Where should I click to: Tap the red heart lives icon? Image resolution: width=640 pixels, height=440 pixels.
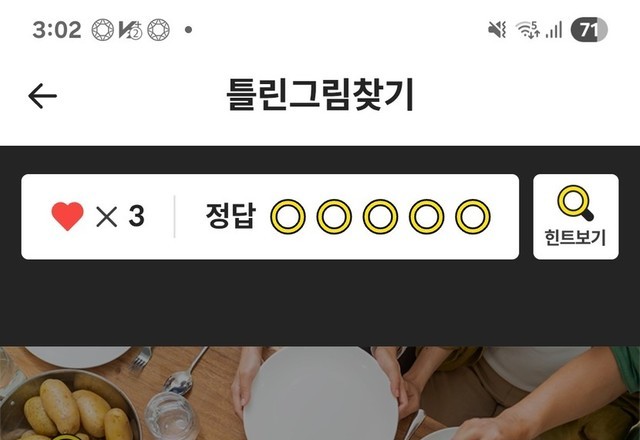tap(67, 216)
